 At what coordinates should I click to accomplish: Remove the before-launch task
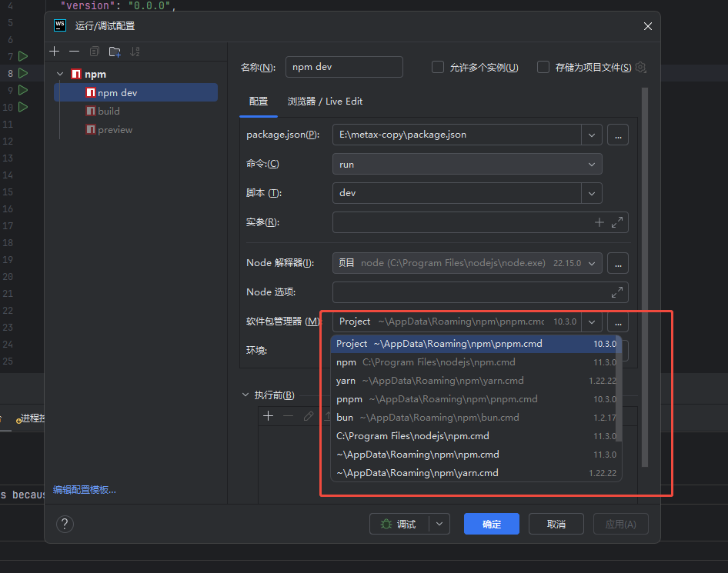(289, 416)
